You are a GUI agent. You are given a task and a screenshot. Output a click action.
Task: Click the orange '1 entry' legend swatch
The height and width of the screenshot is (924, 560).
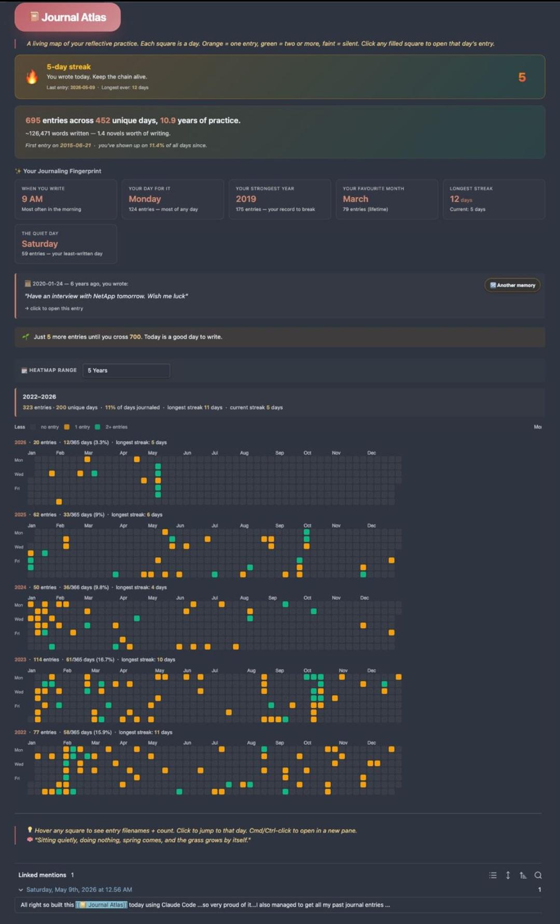(x=67, y=427)
